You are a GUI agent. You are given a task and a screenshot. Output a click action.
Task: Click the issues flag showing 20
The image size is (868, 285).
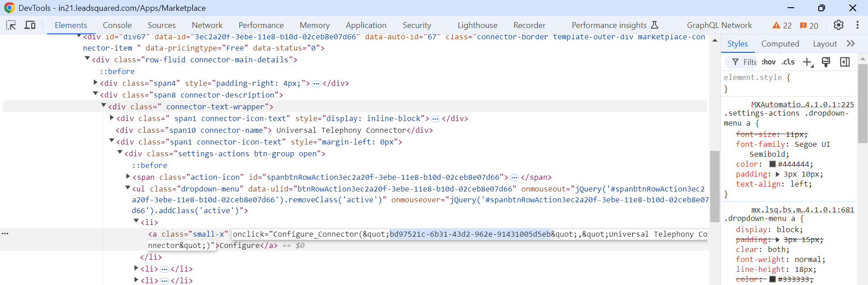click(809, 25)
